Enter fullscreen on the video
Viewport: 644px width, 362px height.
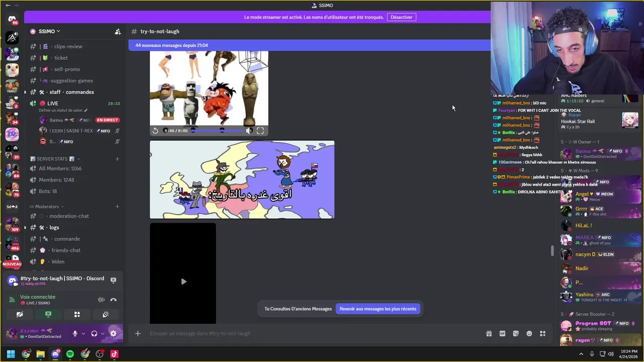pyautogui.click(x=260, y=131)
